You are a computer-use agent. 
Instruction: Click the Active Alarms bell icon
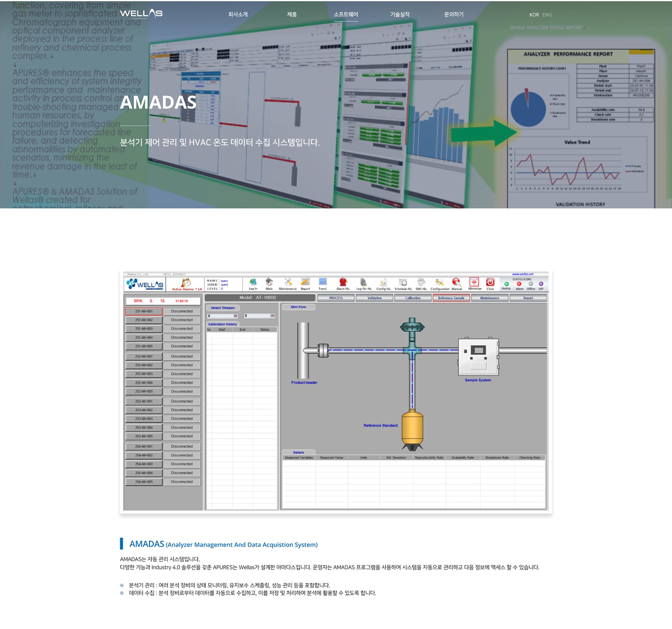coord(186,282)
